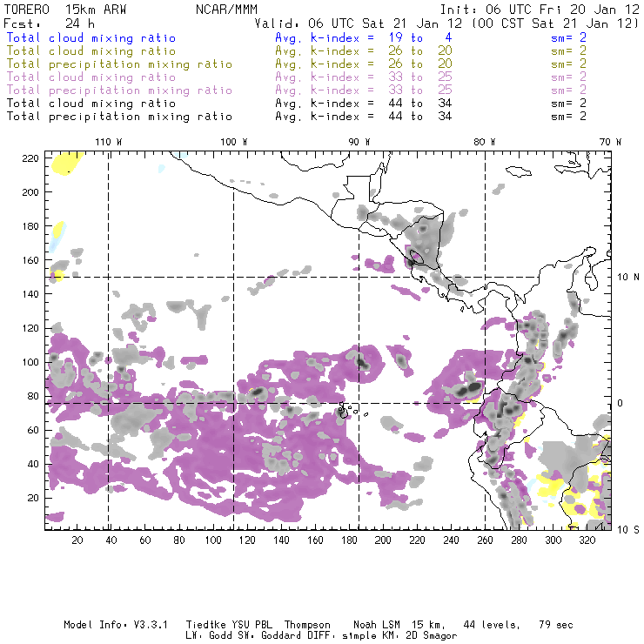Click the y-axis tick label '220'
Image resolution: width=644 pixels, height=644 pixels.
pyautogui.click(x=30, y=158)
